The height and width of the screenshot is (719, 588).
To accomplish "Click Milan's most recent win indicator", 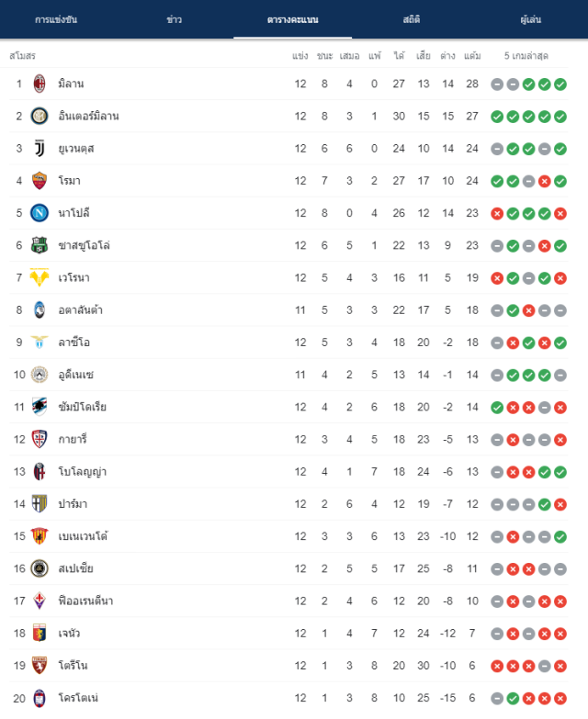I will [x=560, y=84].
